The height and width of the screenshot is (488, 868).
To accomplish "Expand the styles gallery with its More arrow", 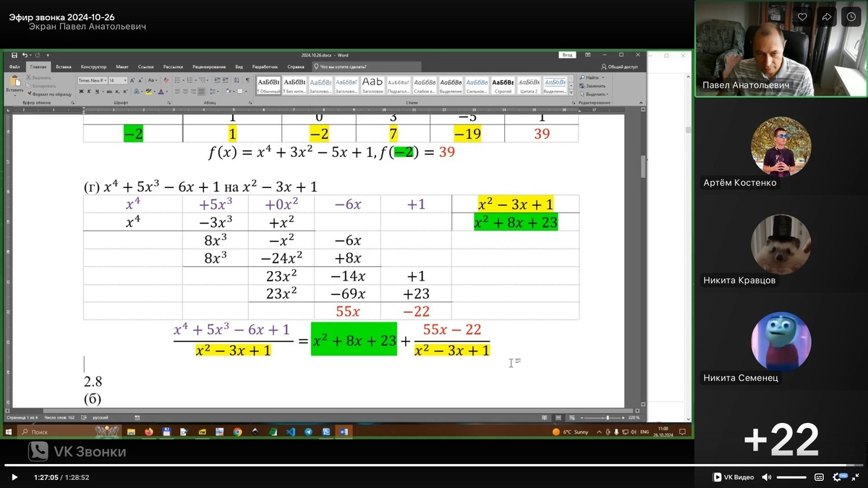I will click(571, 93).
